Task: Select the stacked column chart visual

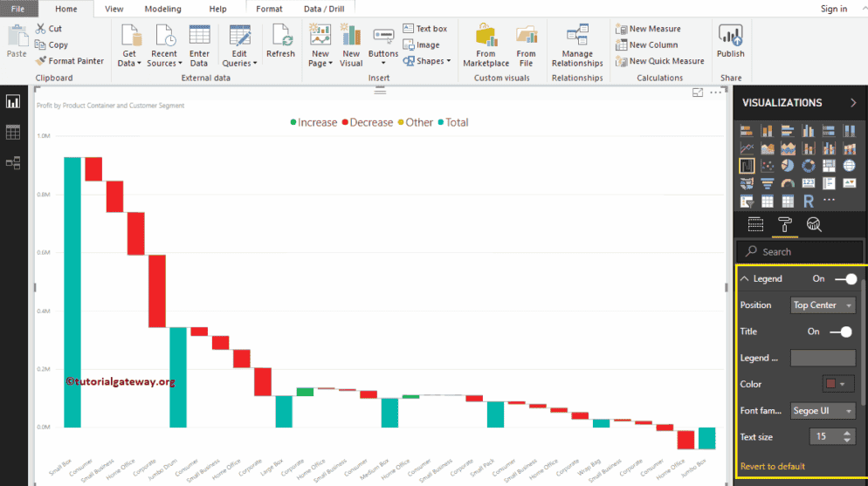Action: click(767, 131)
